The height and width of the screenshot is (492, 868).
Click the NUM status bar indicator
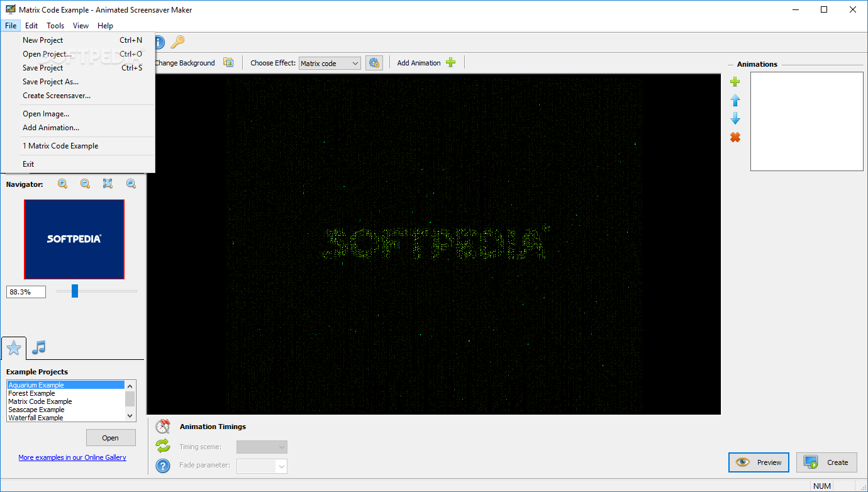pos(822,486)
